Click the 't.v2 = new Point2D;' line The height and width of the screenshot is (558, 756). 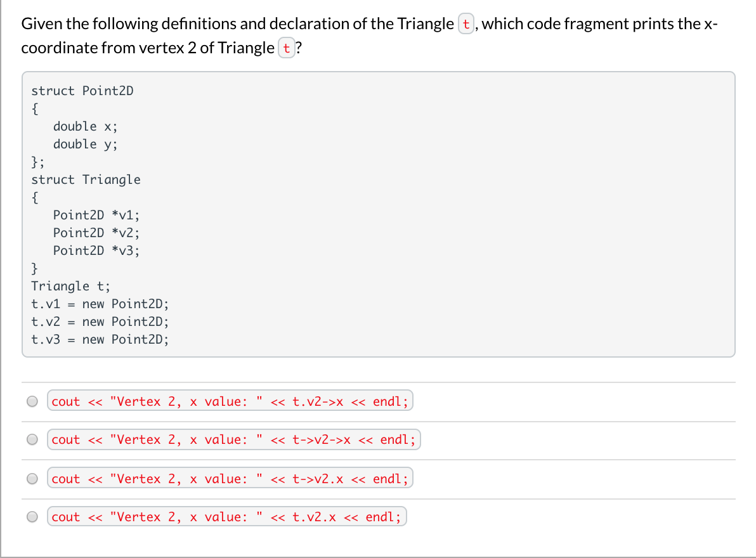100,321
